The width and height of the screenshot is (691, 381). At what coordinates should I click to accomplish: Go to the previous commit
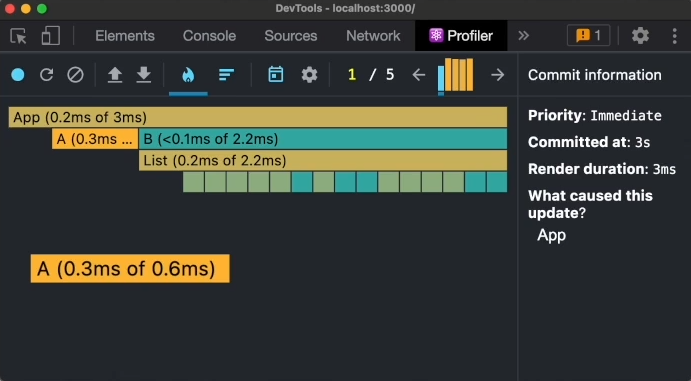pos(419,75)
